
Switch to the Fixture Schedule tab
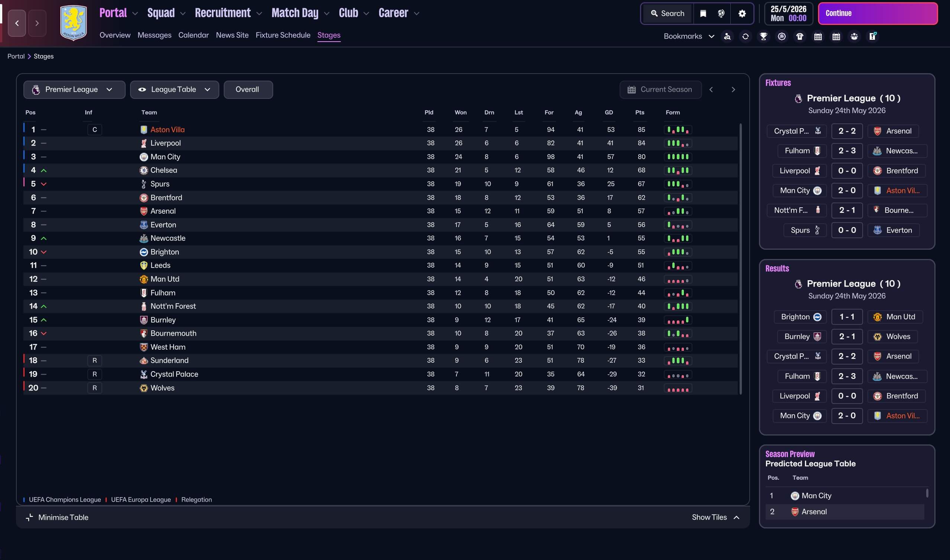coord(283,35)
